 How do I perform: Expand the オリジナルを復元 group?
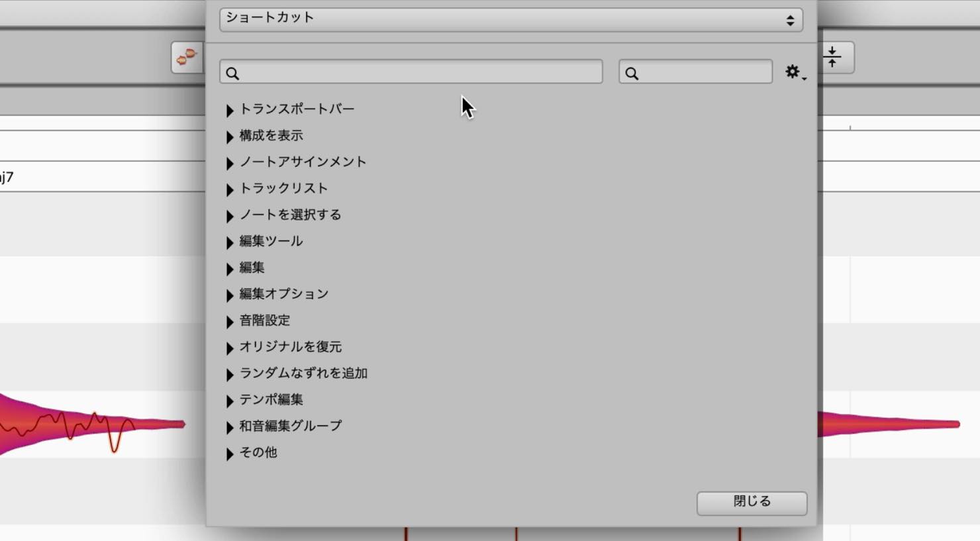230,348
